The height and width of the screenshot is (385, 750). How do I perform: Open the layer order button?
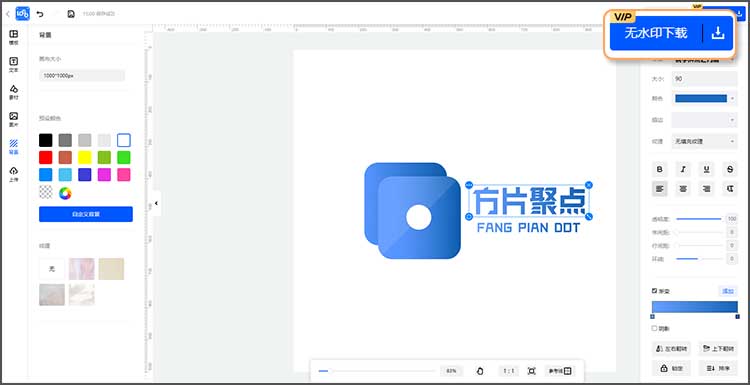pyautogui.click(x=717, y=368)
